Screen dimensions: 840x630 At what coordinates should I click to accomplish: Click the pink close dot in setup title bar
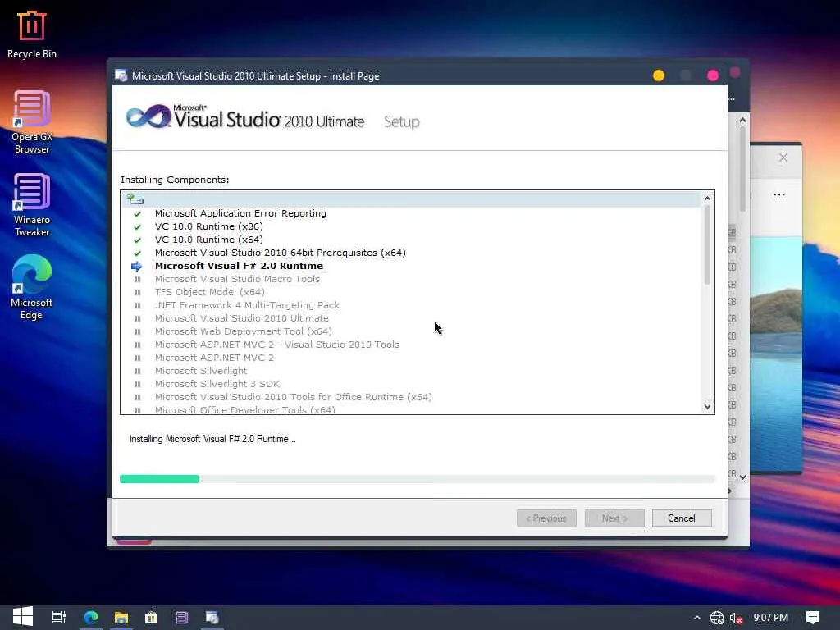point(713,75)
